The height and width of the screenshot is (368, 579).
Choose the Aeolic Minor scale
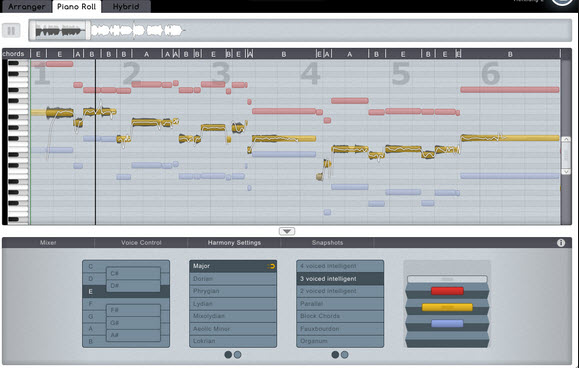coord(233,329)
